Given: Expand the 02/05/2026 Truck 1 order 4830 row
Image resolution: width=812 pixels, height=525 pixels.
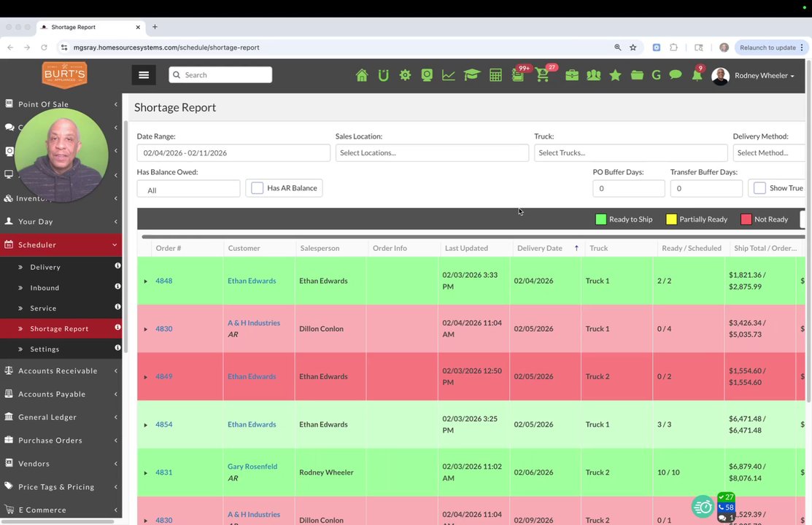Looking at the screenshot, I should tap(145, 329).
